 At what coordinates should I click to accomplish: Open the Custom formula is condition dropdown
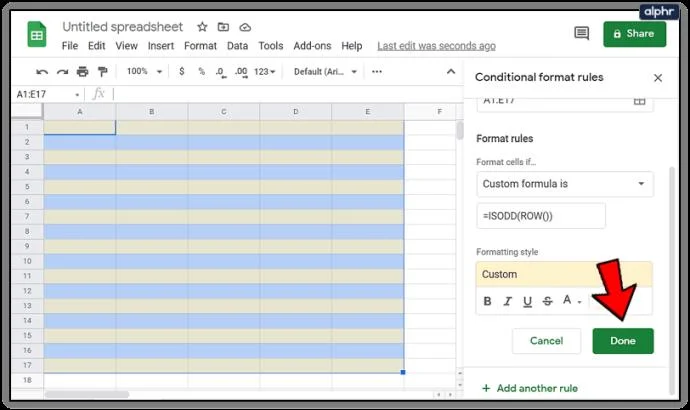pyautogui.click(x=565, y=184)
